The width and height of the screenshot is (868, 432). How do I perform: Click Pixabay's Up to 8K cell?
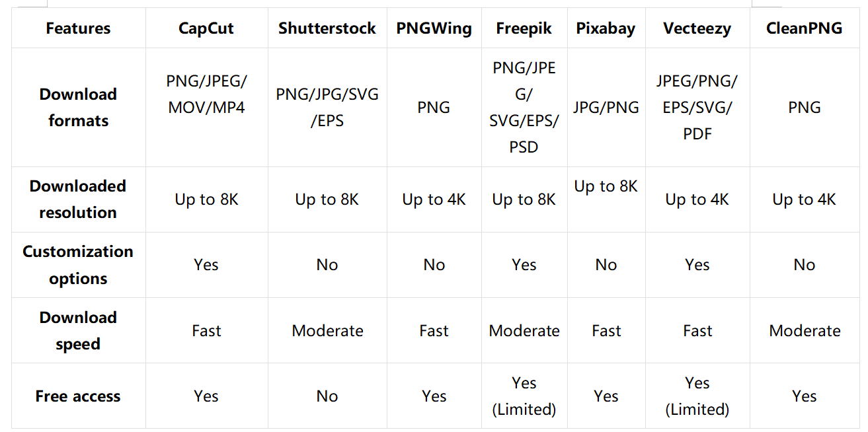click(606, 186)
